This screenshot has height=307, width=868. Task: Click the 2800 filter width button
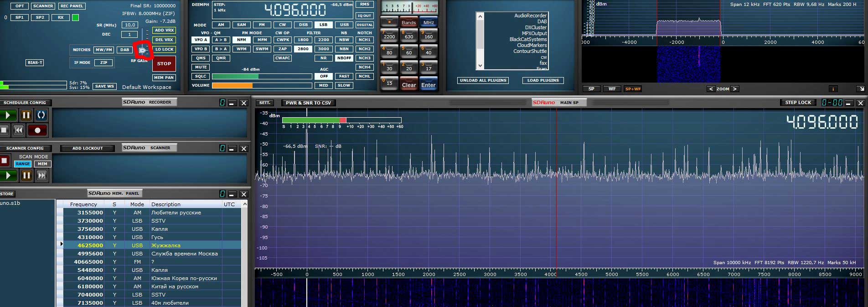303,49
